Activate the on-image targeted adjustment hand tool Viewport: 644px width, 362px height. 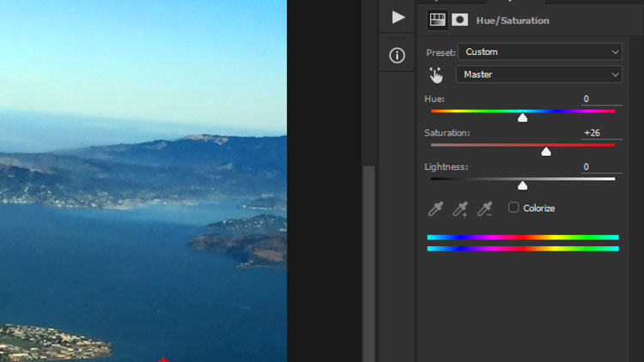435,75
